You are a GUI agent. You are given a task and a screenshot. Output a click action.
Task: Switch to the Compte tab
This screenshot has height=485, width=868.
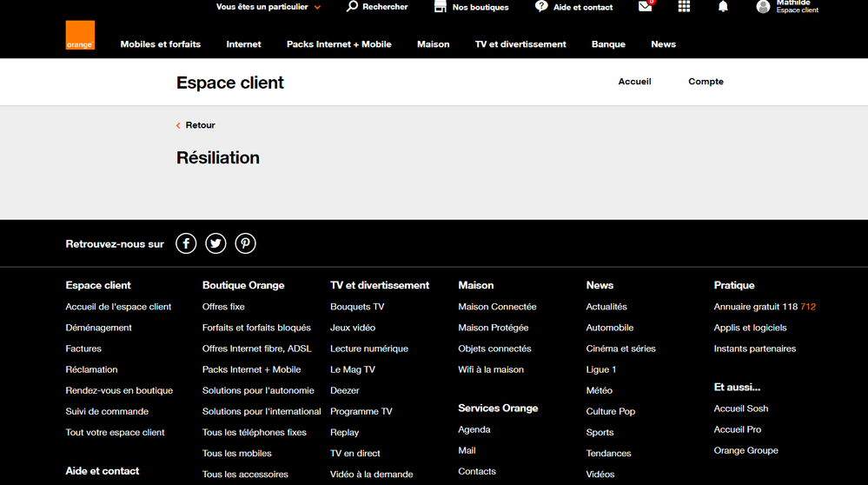pos(706,82)
